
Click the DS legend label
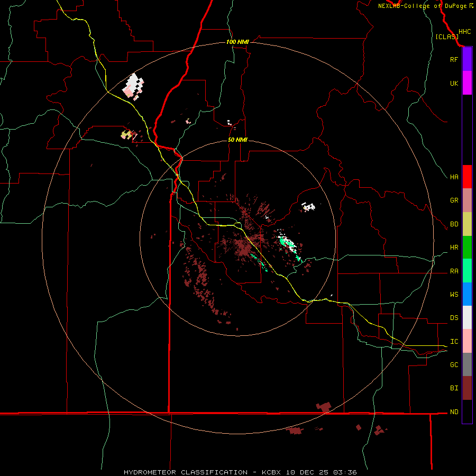point(454,318)
